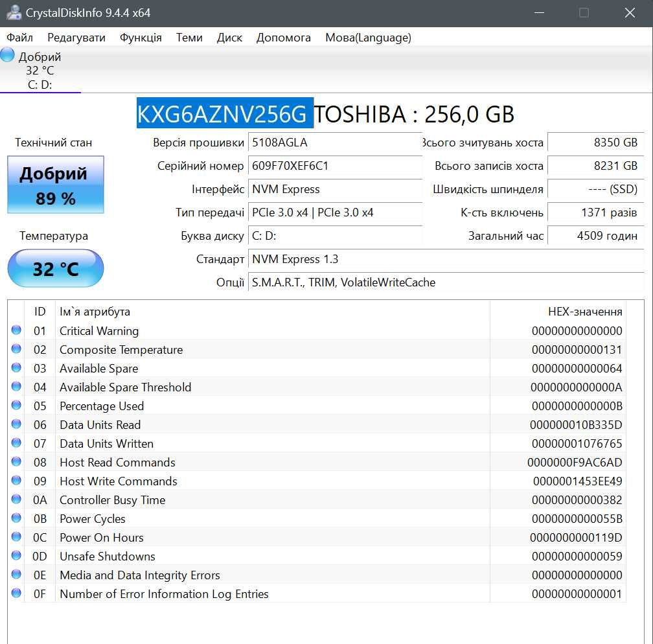Click hex value 0000000000055B

pos(577,518)
